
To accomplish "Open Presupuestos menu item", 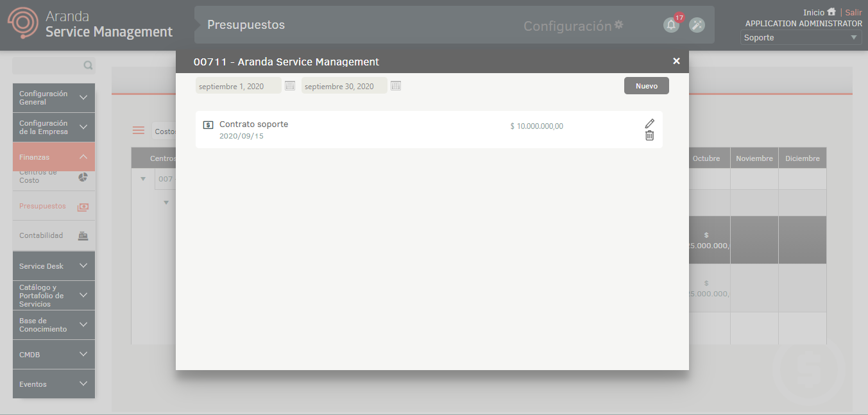I will [x=54, y=207].
